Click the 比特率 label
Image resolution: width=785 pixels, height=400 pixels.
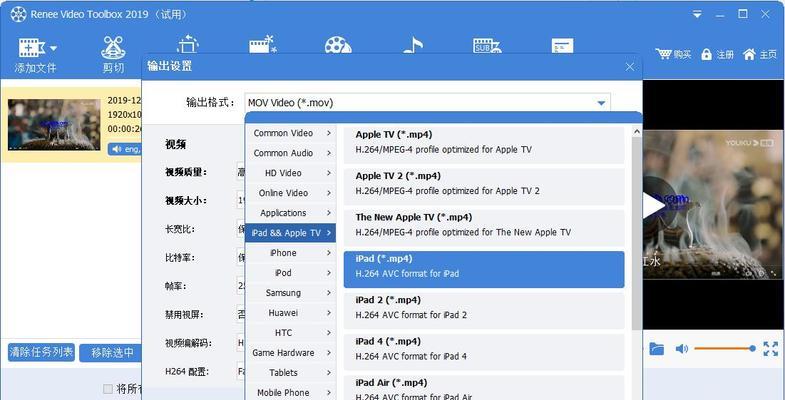[x=180, y=258]
